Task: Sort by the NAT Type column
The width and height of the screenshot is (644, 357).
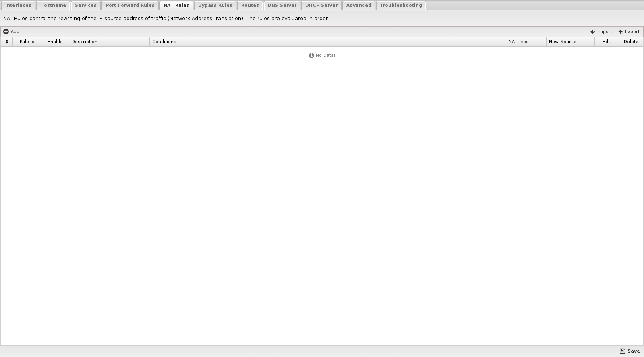Action: point(526,42)
